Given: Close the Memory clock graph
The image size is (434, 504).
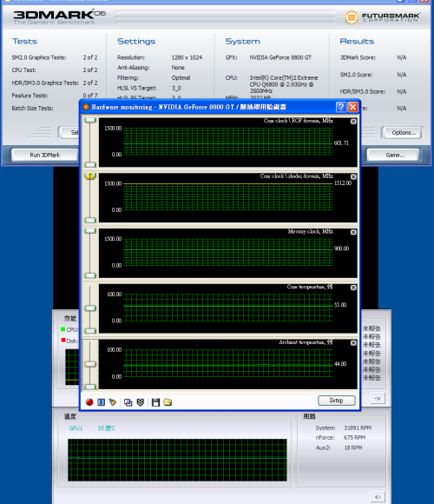Looking at the screenshot, I should click(x=353, y=232).
